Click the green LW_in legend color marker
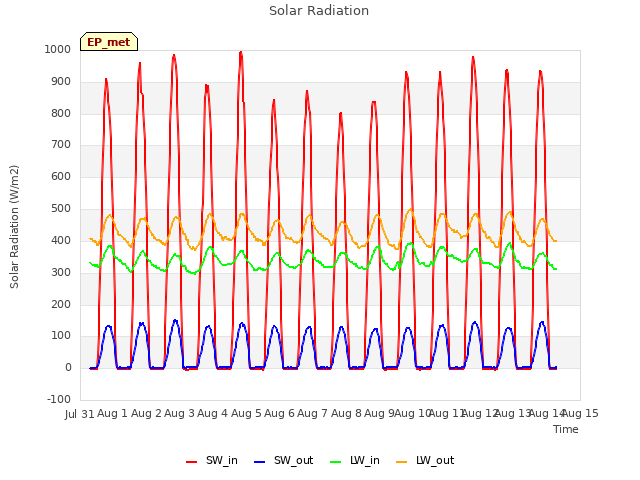 click(336, 462)
